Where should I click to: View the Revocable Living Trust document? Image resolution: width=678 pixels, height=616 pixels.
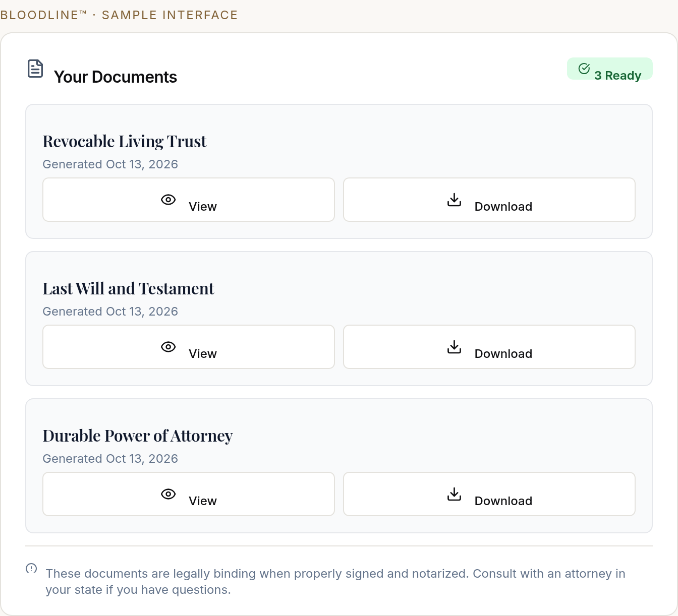(189, 200)
